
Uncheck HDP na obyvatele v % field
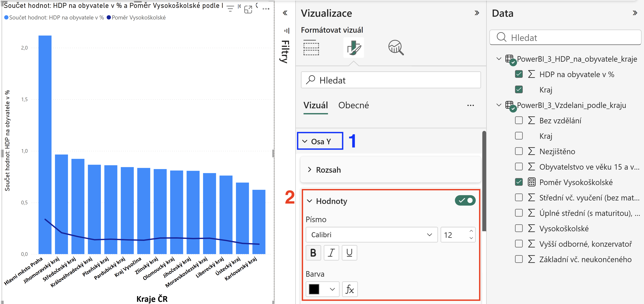(x=519, y=74)
